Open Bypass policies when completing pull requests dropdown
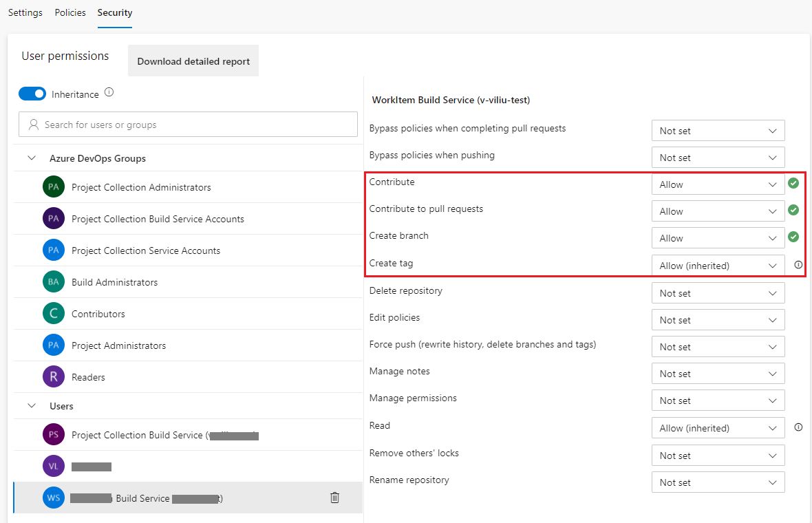The width and height of the screenshot is (812, 523). click(718, 131)
